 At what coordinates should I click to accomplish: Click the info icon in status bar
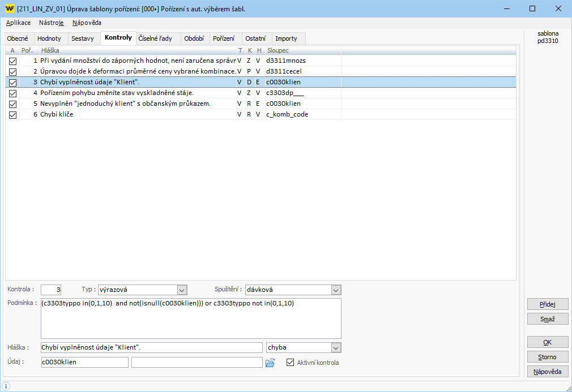click(6, 386)
